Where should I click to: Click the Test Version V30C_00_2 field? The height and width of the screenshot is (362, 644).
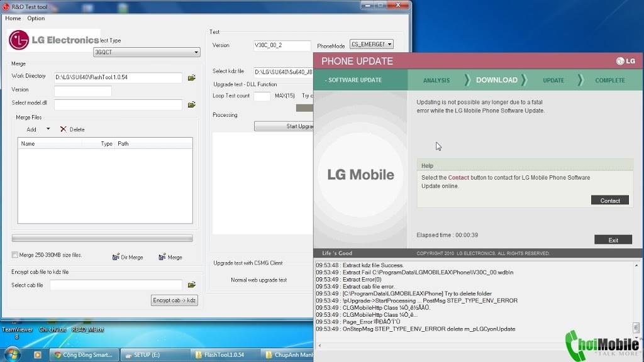point(282,45)
